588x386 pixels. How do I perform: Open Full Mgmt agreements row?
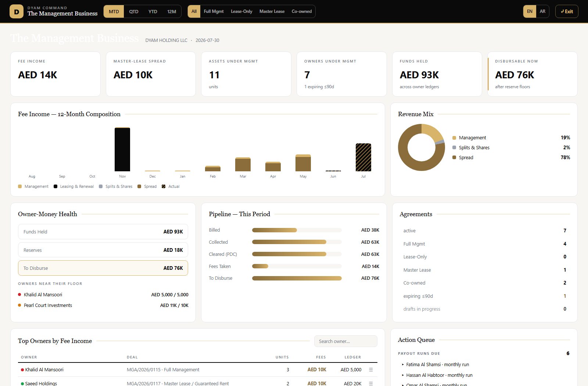485,244
